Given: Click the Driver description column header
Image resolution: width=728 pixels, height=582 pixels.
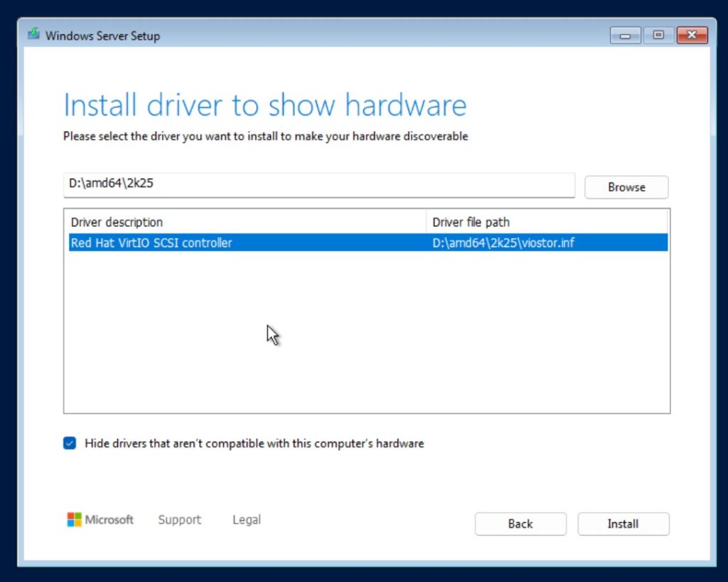Looking at the screenshot, I should coord(117,222).
